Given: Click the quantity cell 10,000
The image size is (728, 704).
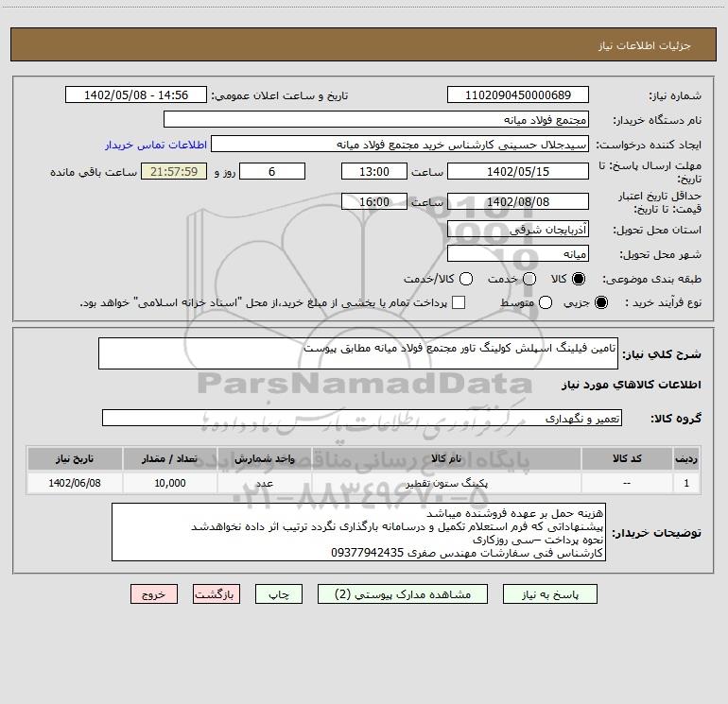Looking at the screenshot, I should click(x=170, y=483).
